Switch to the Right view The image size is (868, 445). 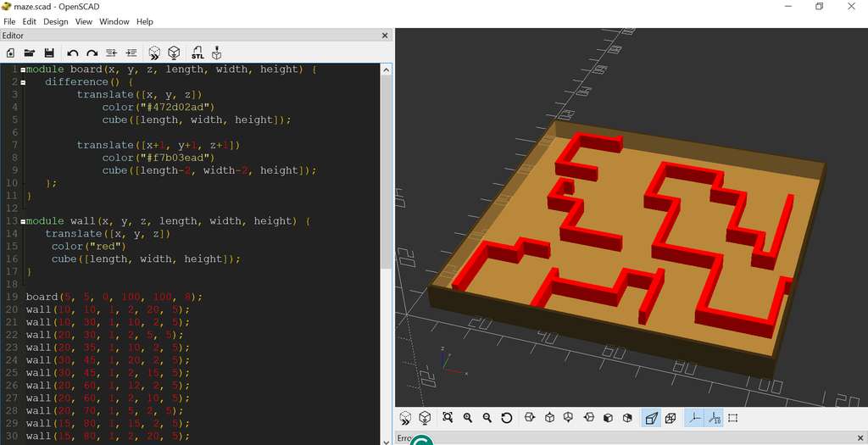pyautogui.click(x=530, y=418)
